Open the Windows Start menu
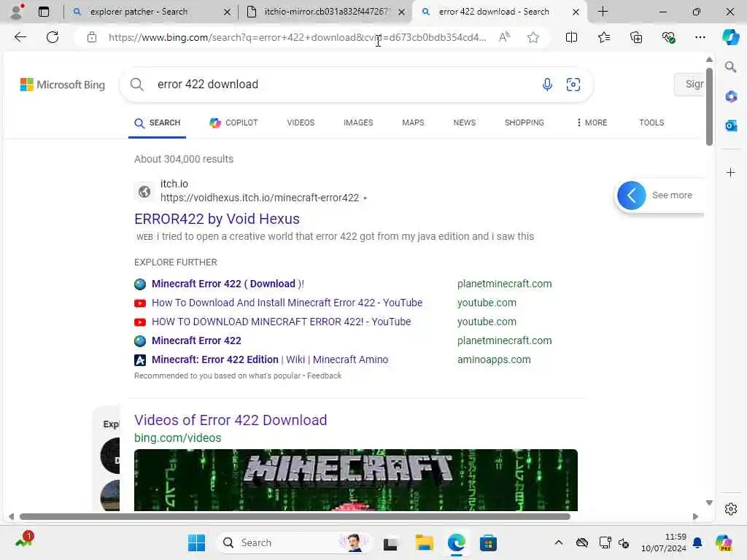 (x=196, y=542)
